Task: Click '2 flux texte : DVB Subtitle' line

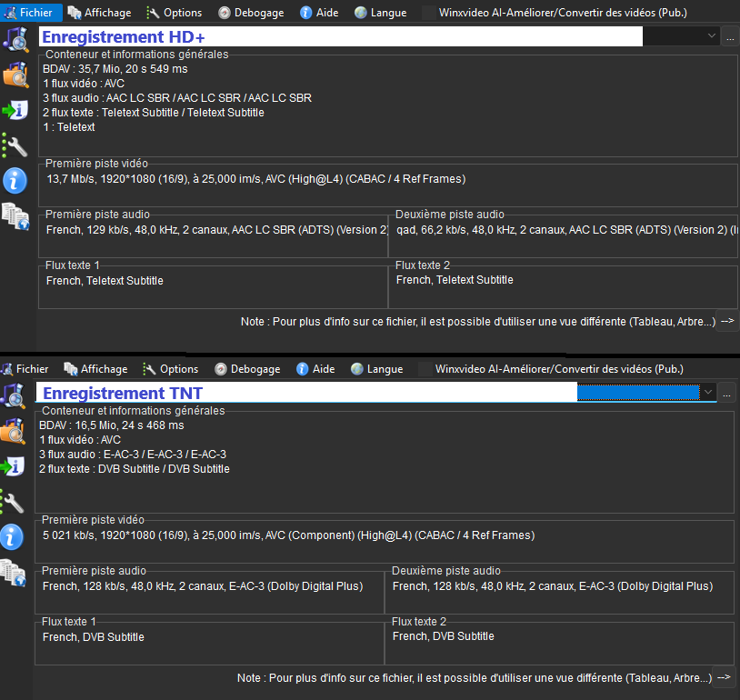Action: pyautogui.click(x=135, y=469)
